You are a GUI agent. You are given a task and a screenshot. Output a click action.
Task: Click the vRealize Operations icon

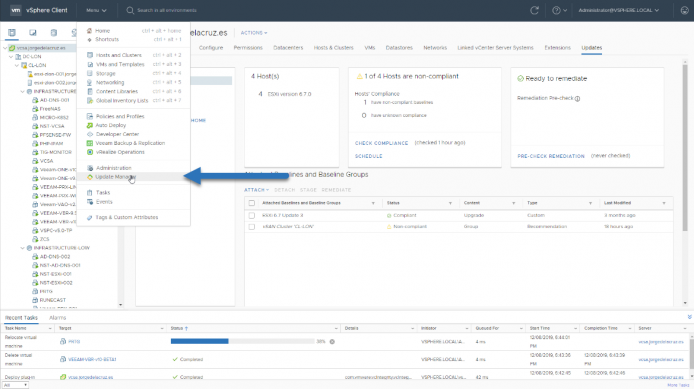[x=89, y=152]
